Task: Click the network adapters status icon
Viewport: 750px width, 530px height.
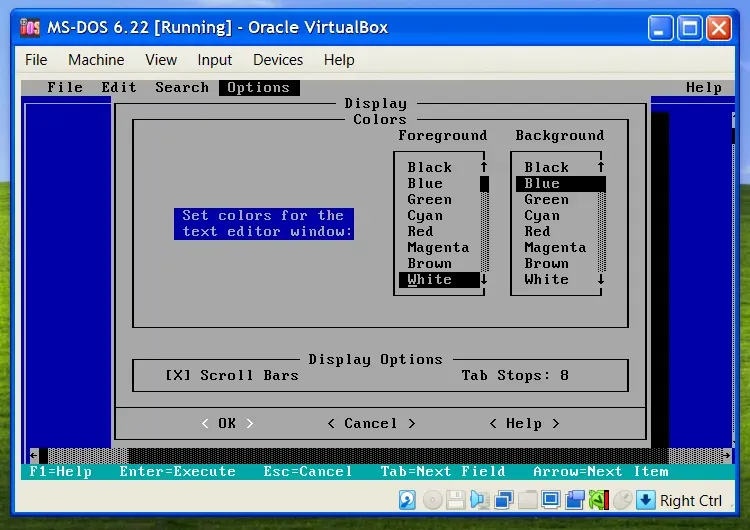Action: [x=504, y=500]
